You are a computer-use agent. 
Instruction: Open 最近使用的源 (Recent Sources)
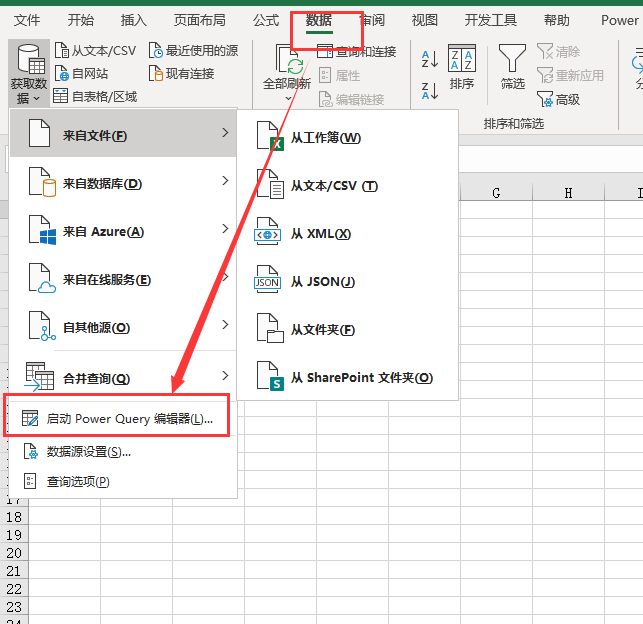click(193, 51)
